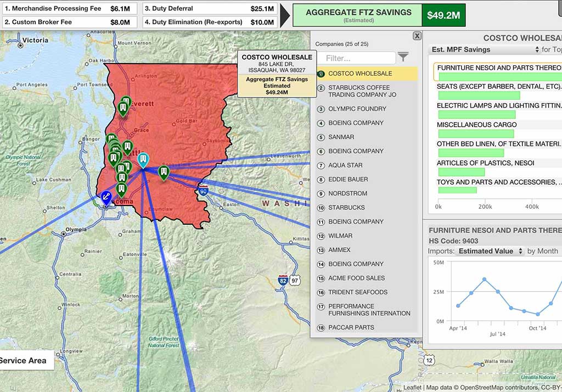Click the Custom Broker Fee box
The image size is (562, 392).
point(70,22)
